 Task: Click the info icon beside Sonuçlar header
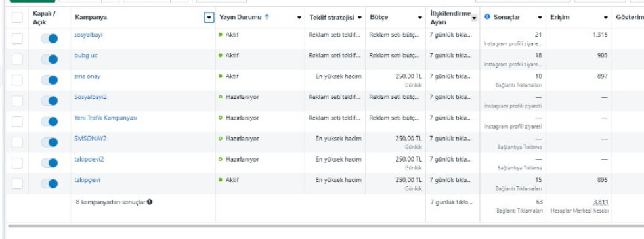click(487, 17)
